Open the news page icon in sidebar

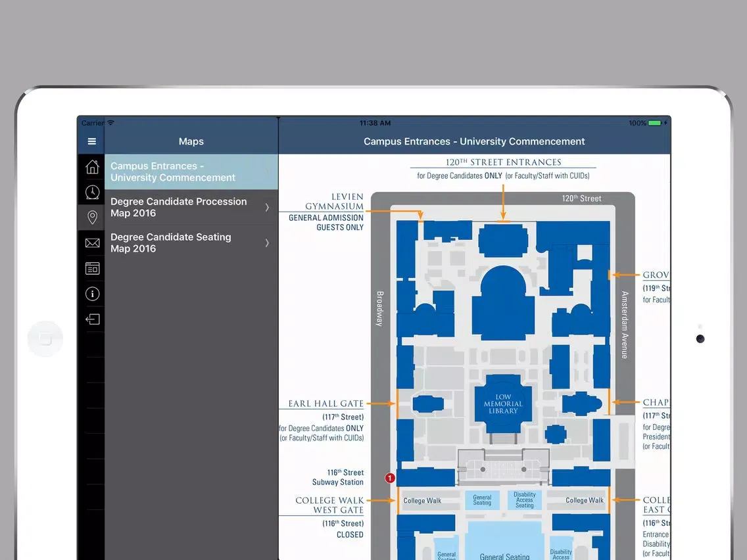93,269
